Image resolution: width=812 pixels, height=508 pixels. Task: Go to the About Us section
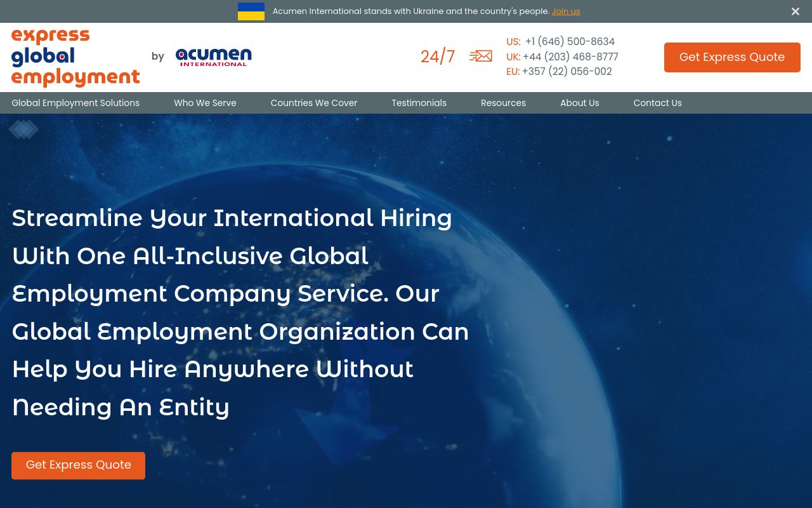point(579,103)
